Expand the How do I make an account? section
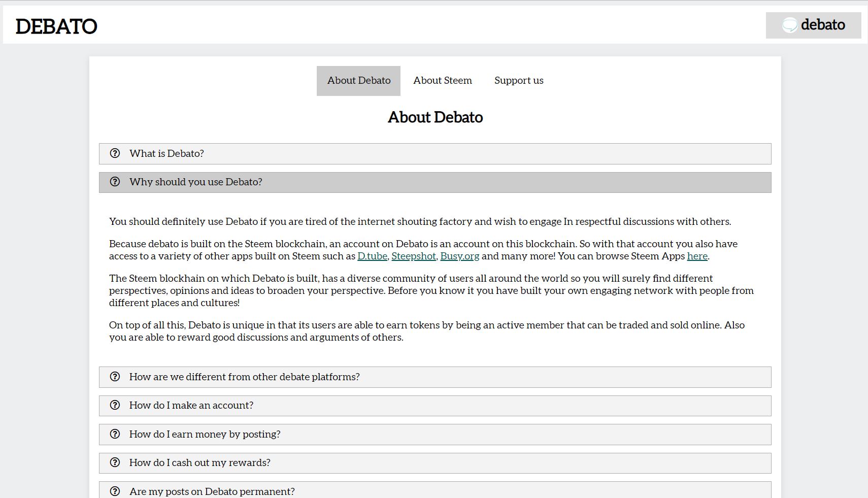The height and width of the screenshot is (498, 868). pyautogui.click(x=435, y=406)
